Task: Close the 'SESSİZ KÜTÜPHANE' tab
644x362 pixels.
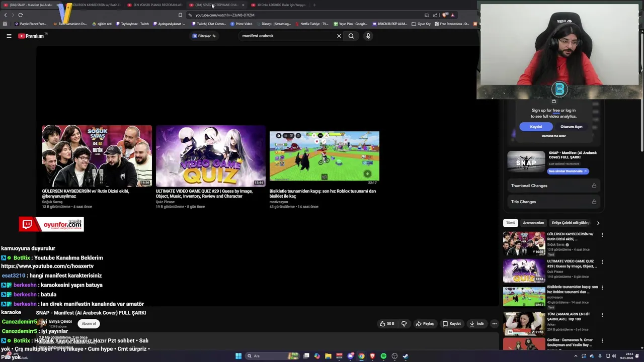Action: point(243,5)
